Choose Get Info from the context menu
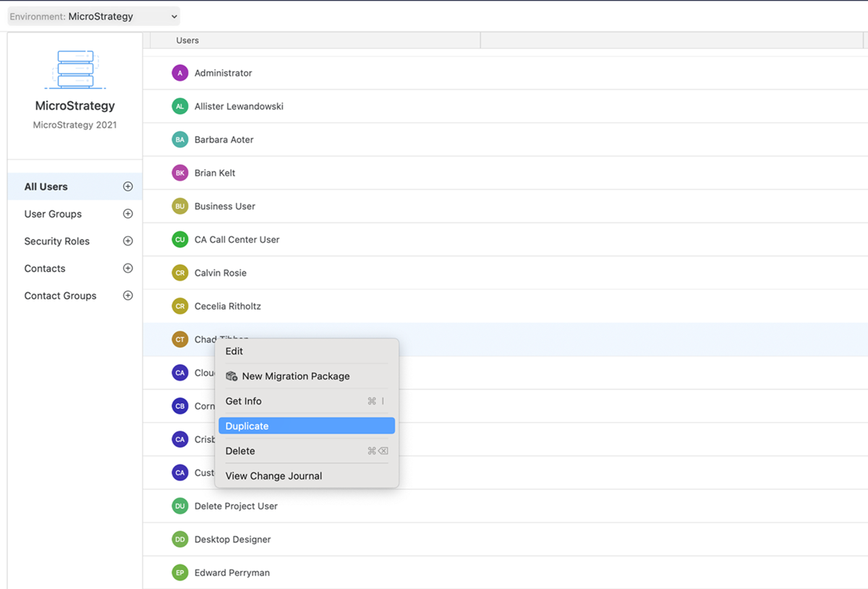Screen dimensions: 868x589 244,402
